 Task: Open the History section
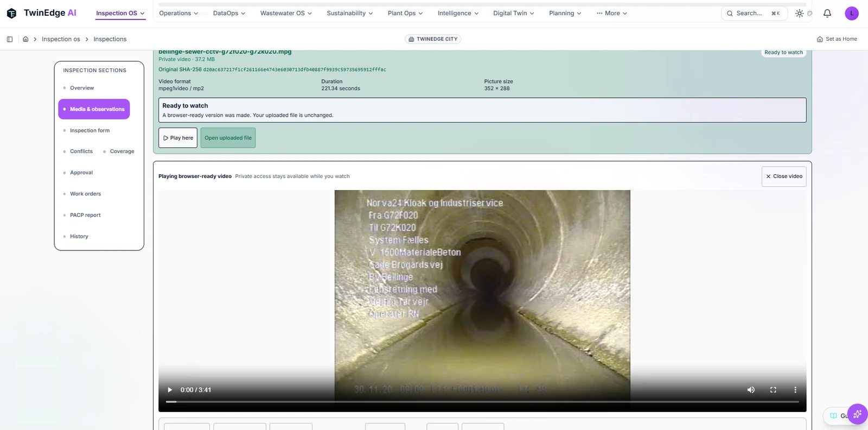click(x=79, y=236)
